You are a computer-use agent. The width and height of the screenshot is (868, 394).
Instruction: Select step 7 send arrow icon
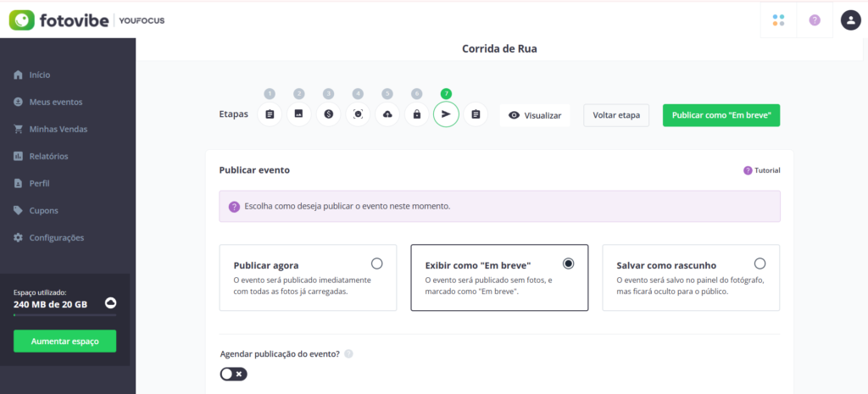tap(446, 114)
